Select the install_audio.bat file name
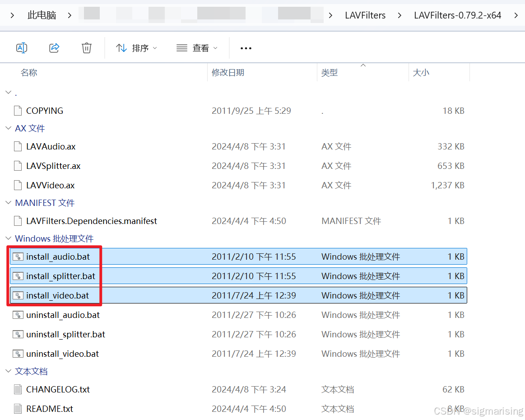Screen dimensions: 525x420 click(x=58, y=257)
